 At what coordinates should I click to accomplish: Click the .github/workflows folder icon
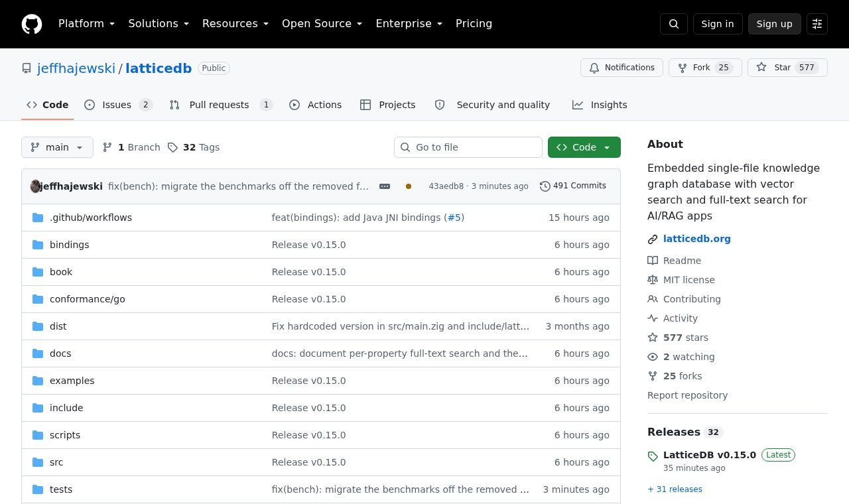pyautogui.click(x=38, y=218)
